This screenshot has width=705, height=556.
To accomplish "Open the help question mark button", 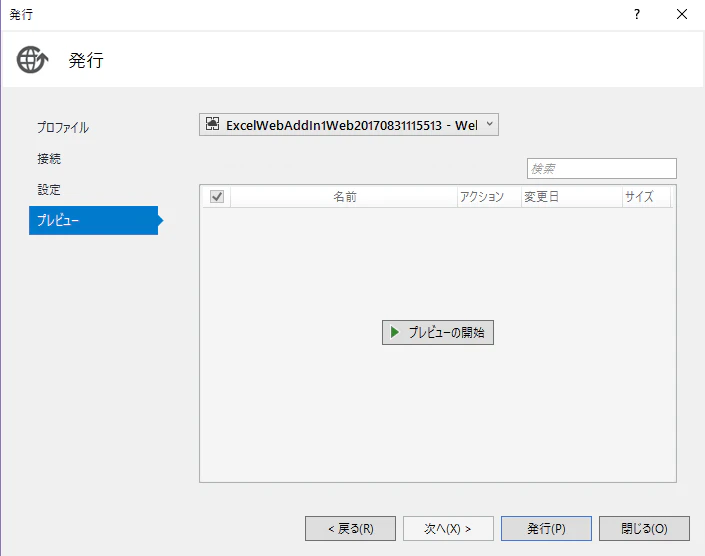I will (637, 14).
